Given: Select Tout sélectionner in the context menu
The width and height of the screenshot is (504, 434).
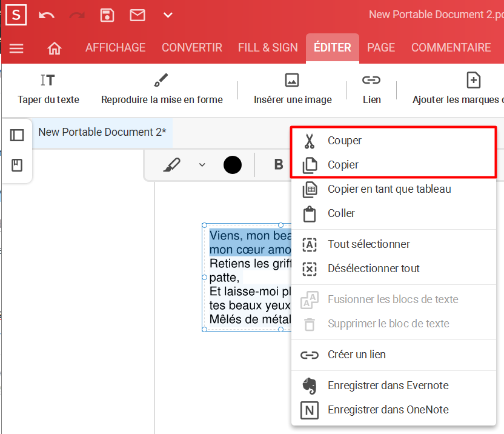Looking at the screenshot, I should [x=369, y=244].
